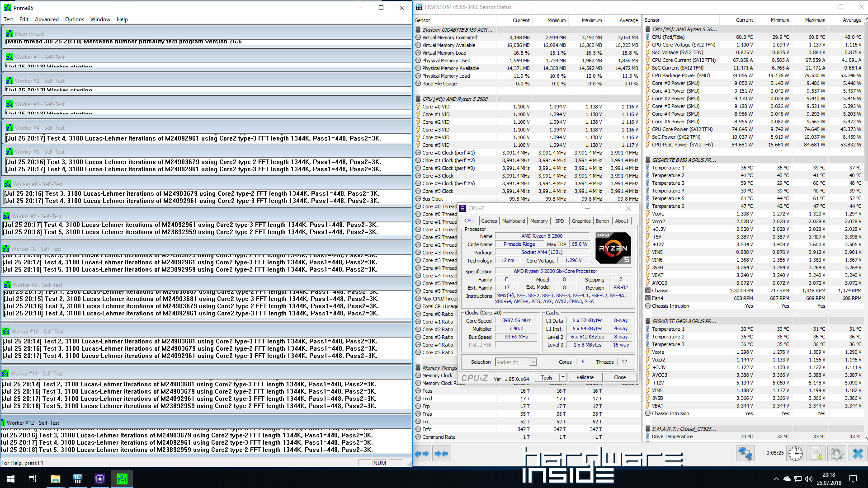Select Physical Memory Used row
This screenshot has width=868, height=488.
527,61
